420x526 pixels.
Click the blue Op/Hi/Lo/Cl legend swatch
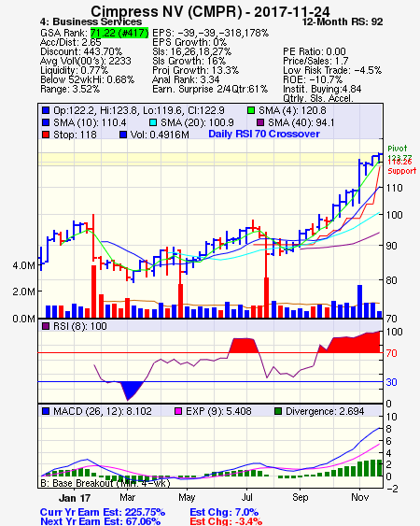(x=46, y=110)
